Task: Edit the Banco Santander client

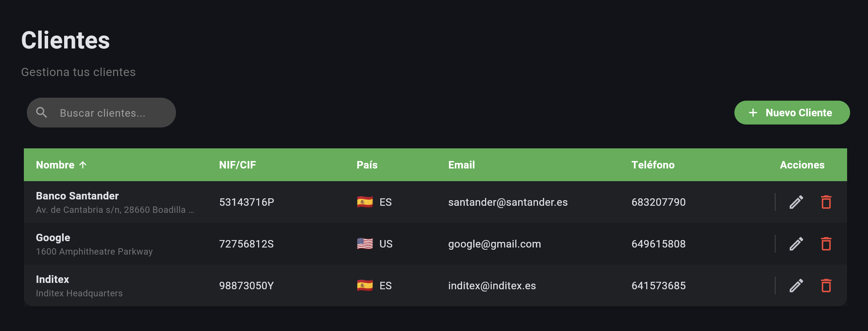Action: pos(796,202)
